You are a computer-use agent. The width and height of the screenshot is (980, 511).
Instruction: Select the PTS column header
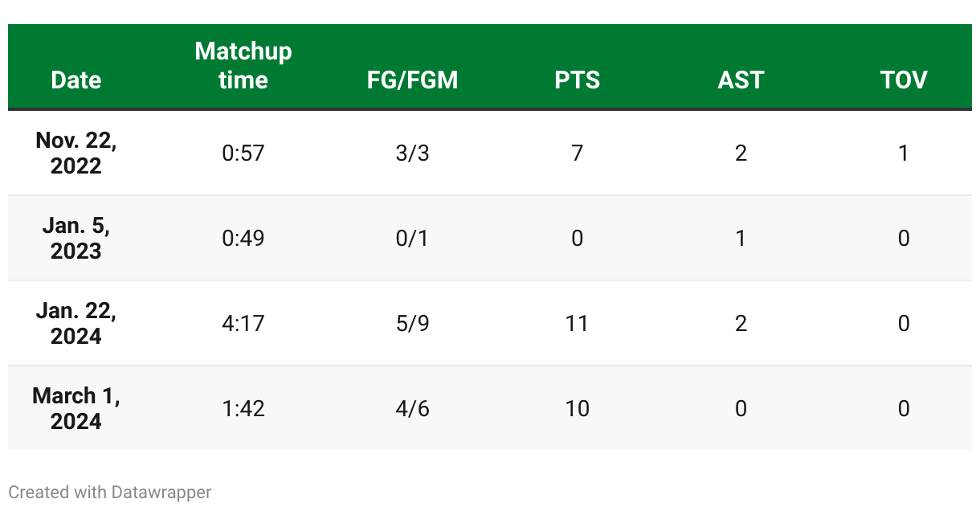click(577, 80)
